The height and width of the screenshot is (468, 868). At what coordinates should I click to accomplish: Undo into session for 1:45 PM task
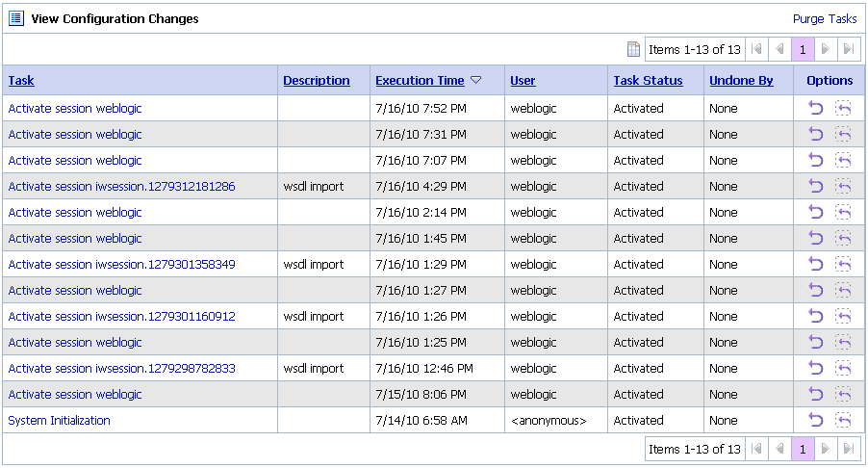tap(843, 238)
